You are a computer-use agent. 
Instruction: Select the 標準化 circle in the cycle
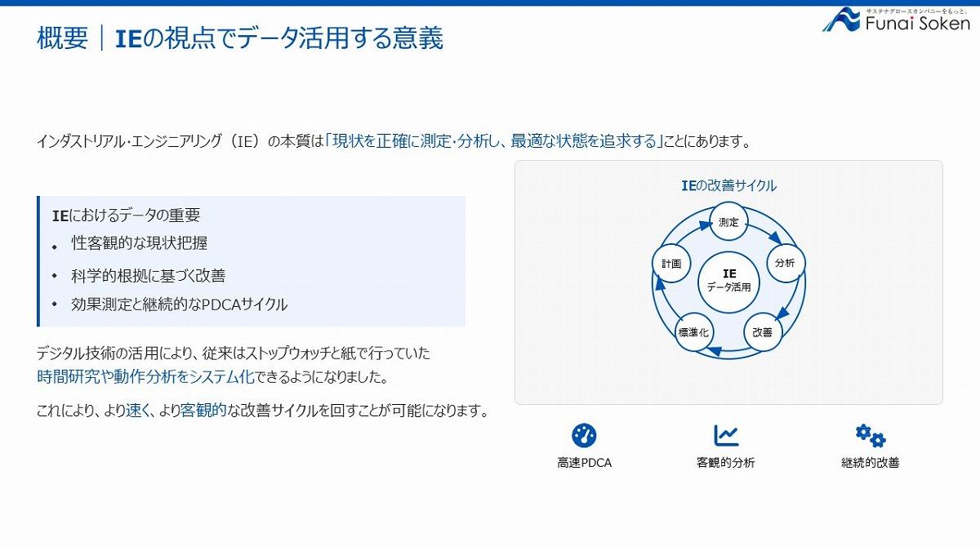click(x=694, y=332)
